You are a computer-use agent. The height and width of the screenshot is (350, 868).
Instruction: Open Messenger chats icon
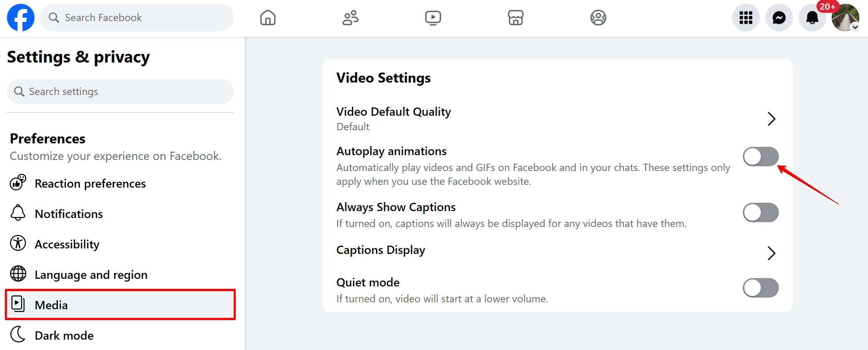(x=779, y=18)
